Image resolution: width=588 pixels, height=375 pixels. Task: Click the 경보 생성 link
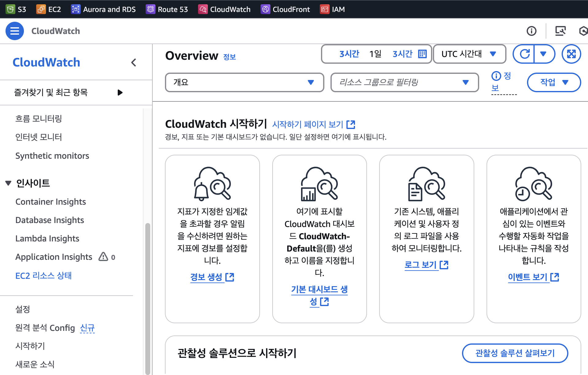(212, 277)
